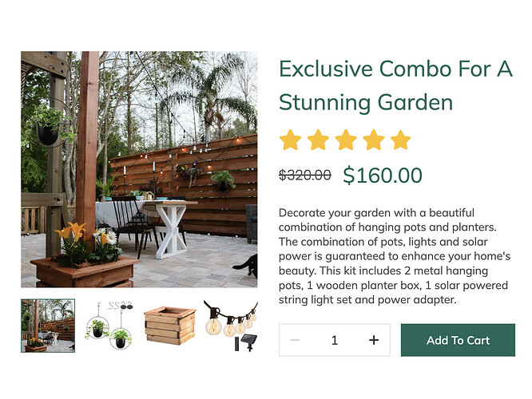Select the garden patio thumbnail
532x399 pixels.
point(48,326)
